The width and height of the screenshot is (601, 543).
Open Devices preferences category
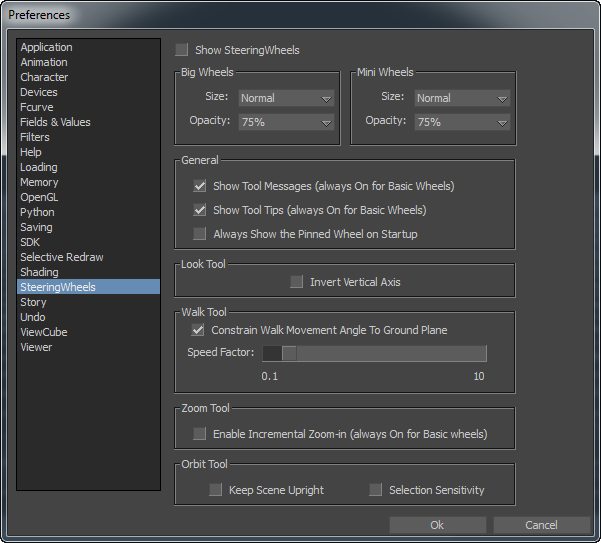click(88, 92)
